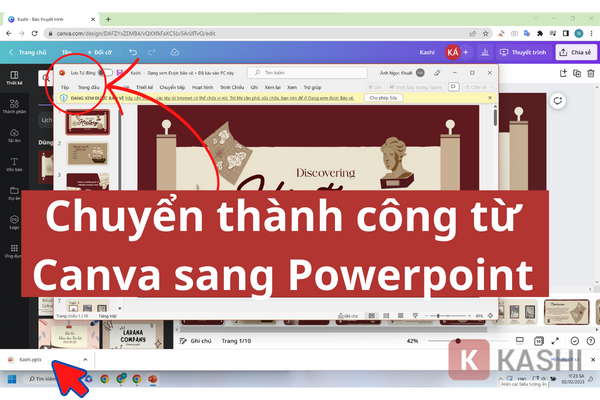
Task: Redo the action in Canva
Action: [152, 52]
